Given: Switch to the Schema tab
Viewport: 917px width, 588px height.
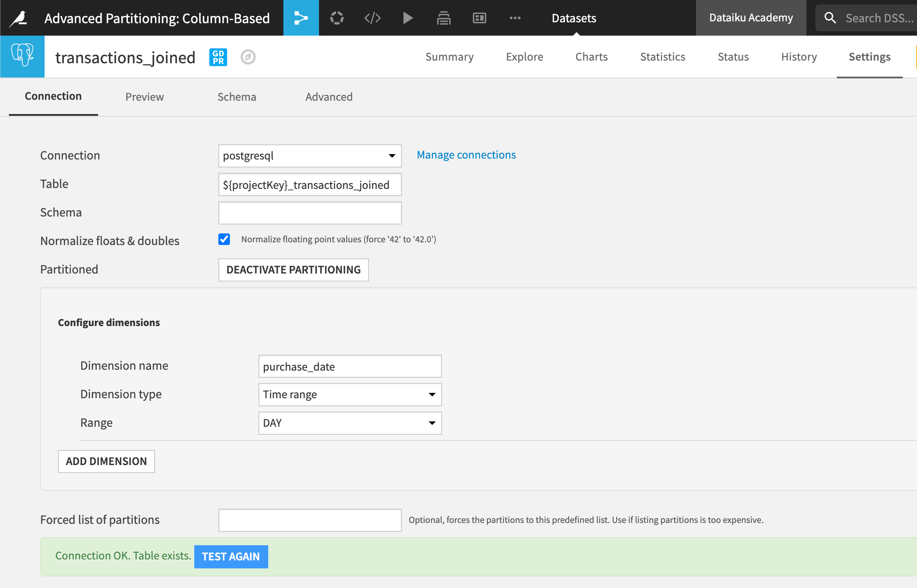Looking at the screenshot, I should [x=237, y=96].
